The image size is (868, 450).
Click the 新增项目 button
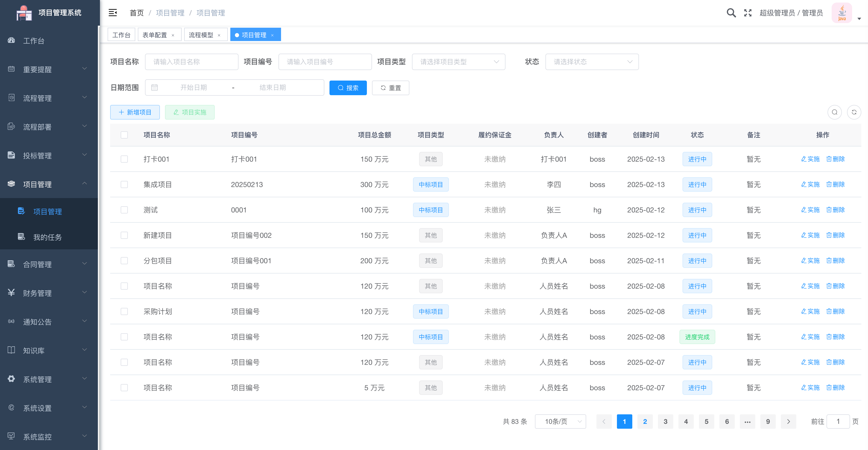(x=135, y=112)
